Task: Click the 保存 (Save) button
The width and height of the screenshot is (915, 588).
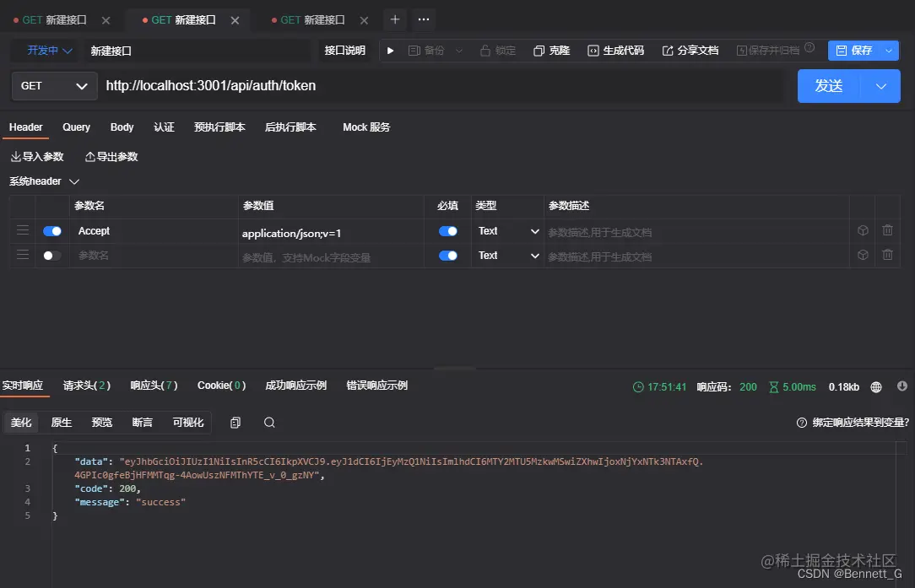Action: [x=857, y=50]
